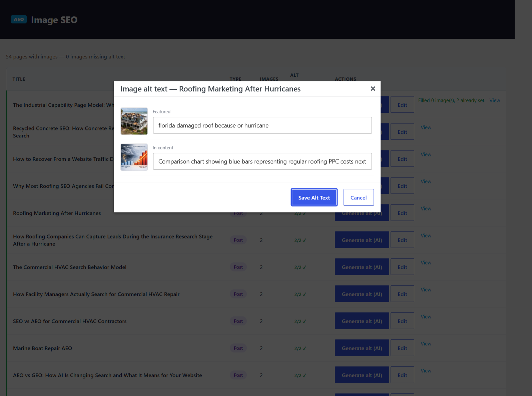
Task: Click the TITLE column header
Action: pyautogui.click(x=19, y=79)
